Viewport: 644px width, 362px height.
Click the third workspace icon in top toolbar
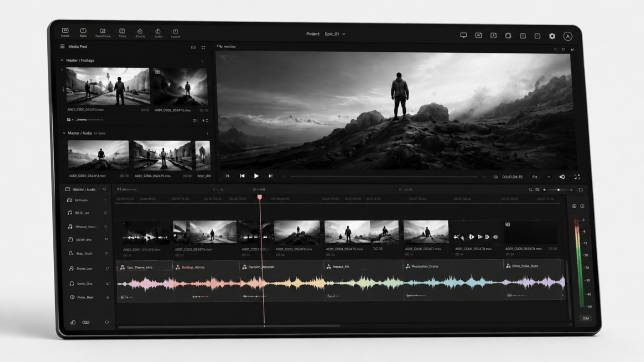[x=103, y=32]
